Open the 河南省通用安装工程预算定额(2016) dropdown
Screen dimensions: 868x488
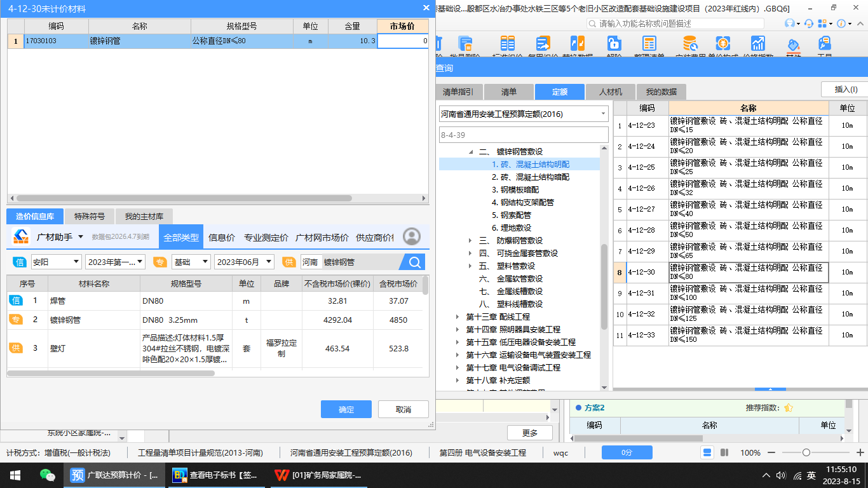click(524, 114)
